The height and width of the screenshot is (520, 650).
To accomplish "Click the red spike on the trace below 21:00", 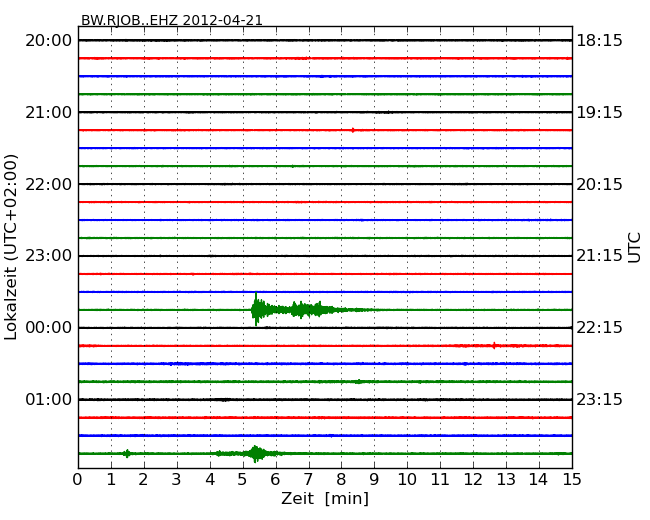I will (353, 130).
